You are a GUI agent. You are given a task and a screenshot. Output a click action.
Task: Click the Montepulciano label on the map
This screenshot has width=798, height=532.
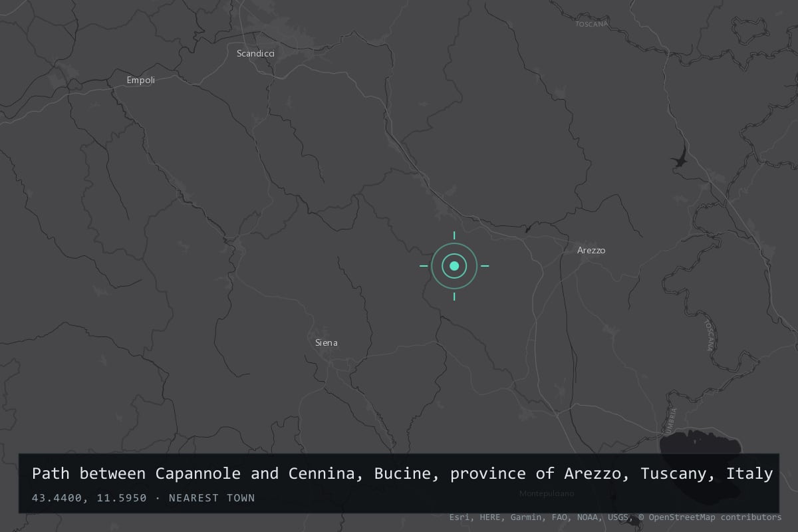[546, 493]
